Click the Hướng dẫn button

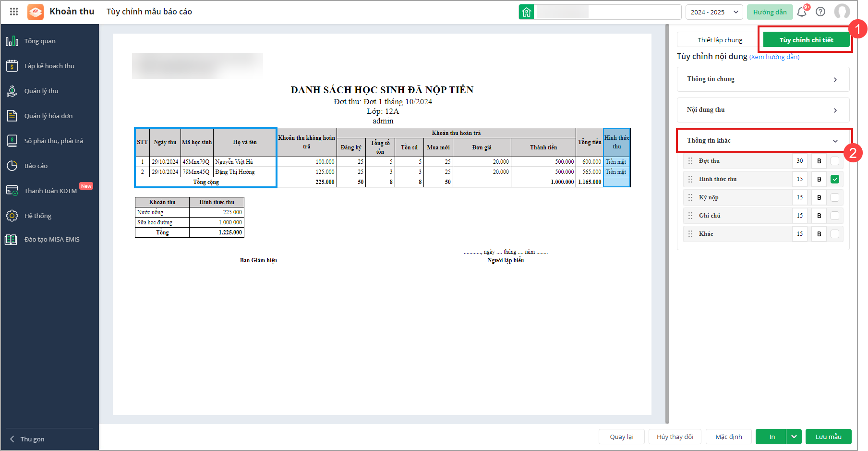770,12
